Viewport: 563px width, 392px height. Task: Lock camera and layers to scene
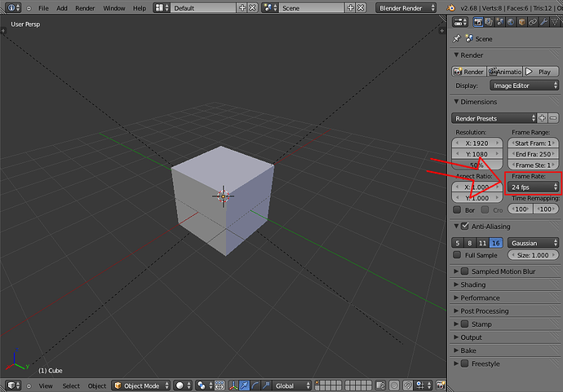(380, 385)
